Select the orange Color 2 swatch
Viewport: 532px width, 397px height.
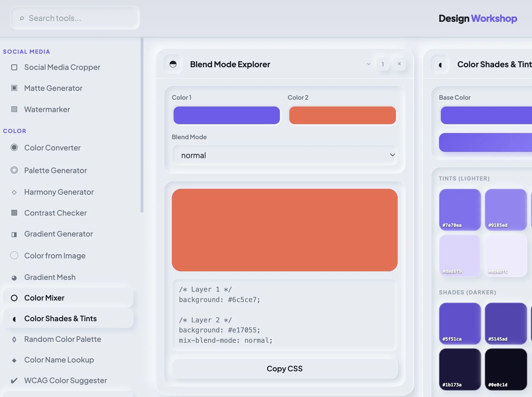coord(342,115)
